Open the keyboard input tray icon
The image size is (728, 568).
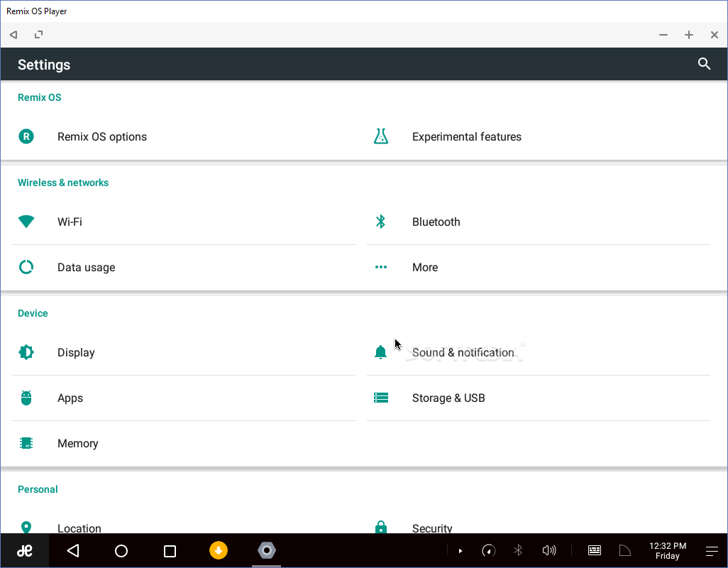tap(595, 551)
